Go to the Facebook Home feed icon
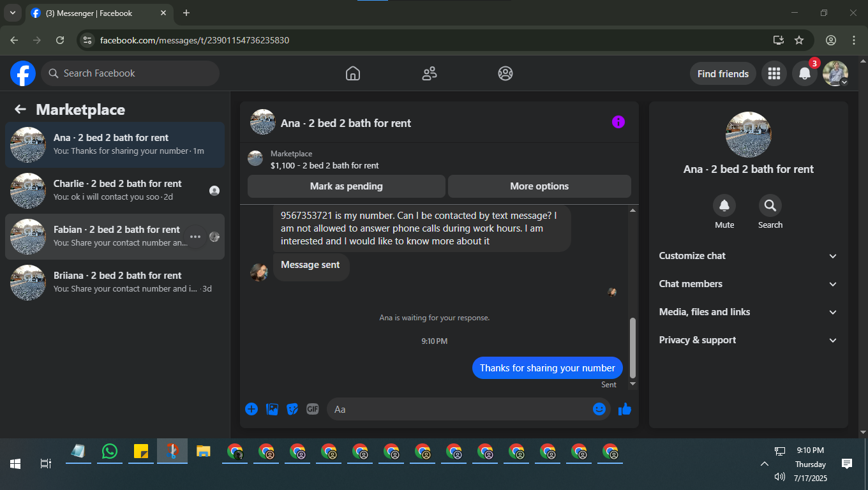Viewport: 868px width, 490px height. coord(353,73)
